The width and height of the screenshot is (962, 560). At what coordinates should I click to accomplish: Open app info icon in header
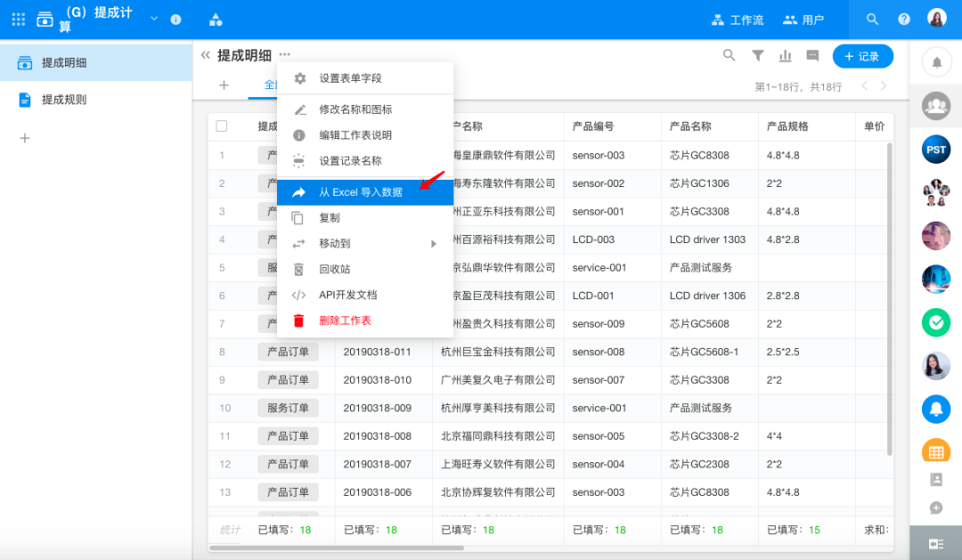[176, 20]
